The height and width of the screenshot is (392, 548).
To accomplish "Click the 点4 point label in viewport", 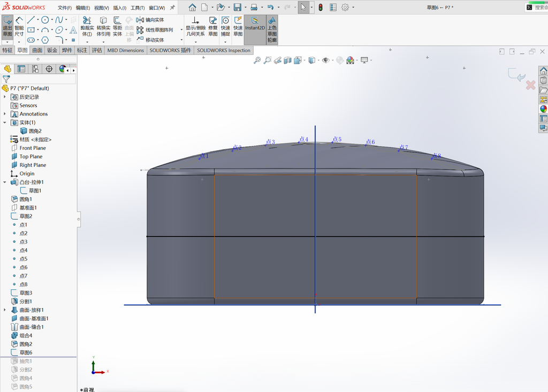I will tap(303, 140).
